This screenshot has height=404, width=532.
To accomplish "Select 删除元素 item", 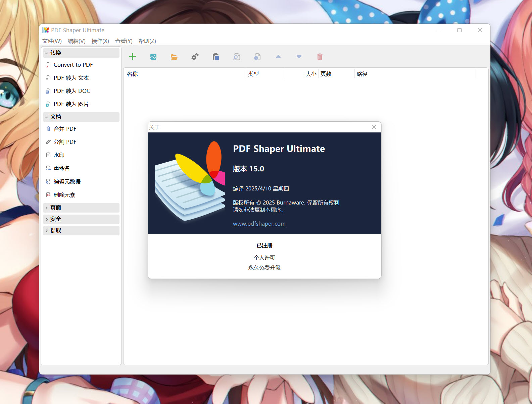I will [81, 195].
